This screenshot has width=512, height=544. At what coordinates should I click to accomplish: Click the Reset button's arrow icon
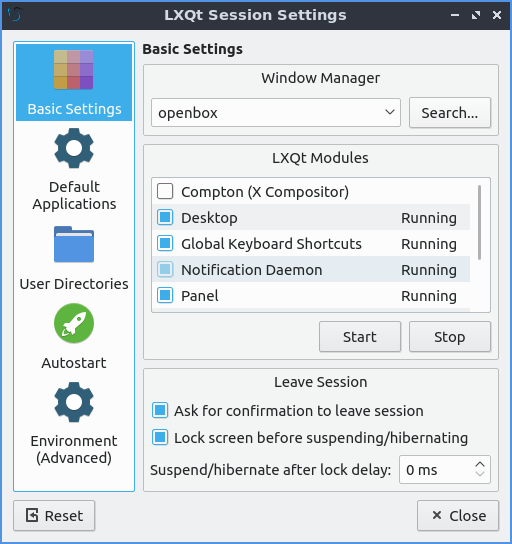tap(32, 515)
